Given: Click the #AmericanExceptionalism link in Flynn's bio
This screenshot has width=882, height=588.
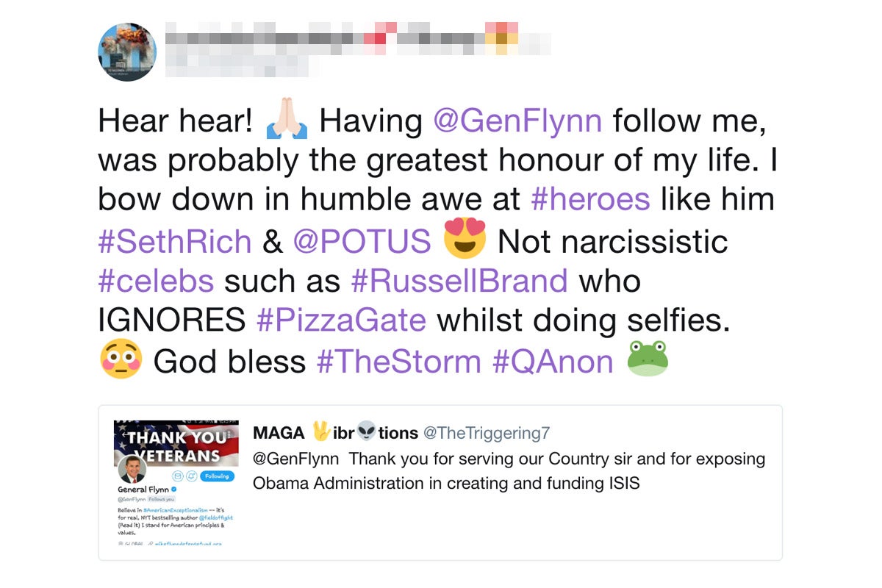Looking at the screenshot, I should pos(175,510).
